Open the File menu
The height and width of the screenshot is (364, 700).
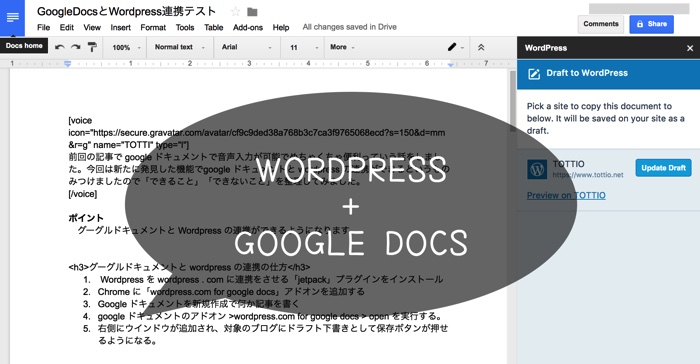43,27
